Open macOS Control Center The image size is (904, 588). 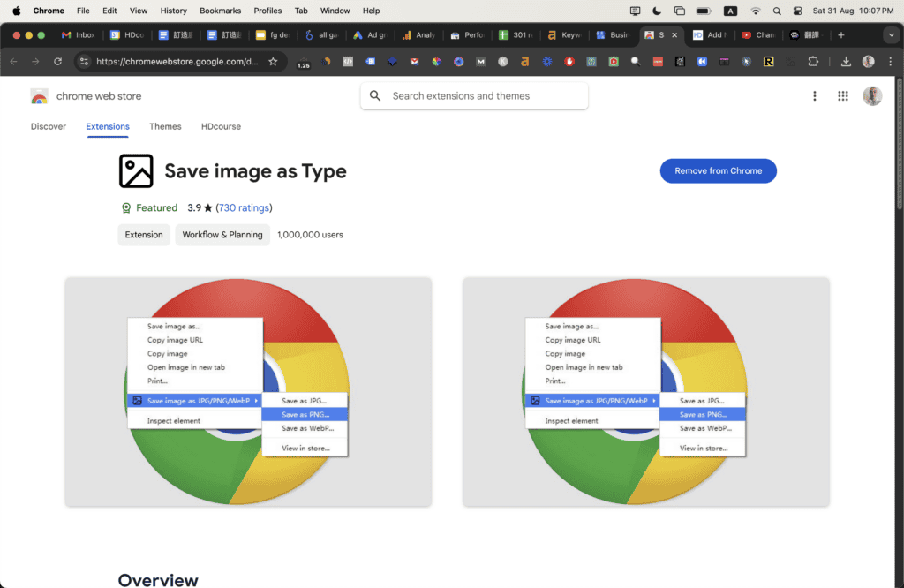[x=797, y=11]
